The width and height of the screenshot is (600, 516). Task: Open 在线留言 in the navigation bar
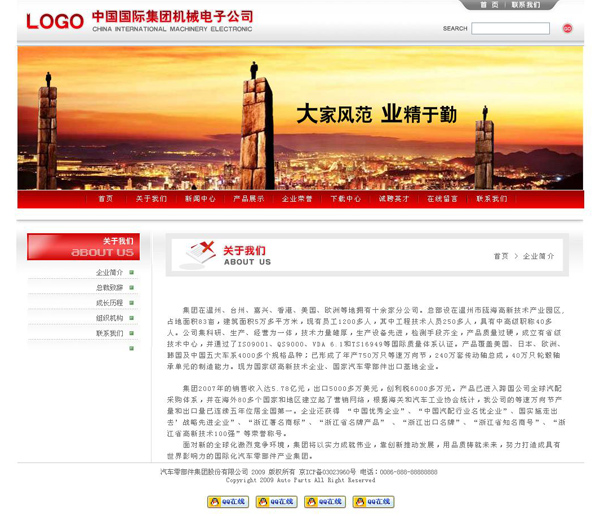pyautogui.click(x=443, y=199)
